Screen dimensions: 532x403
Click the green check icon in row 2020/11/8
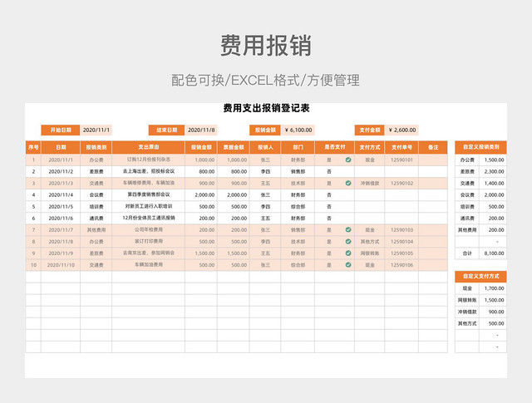pos(348,242)
